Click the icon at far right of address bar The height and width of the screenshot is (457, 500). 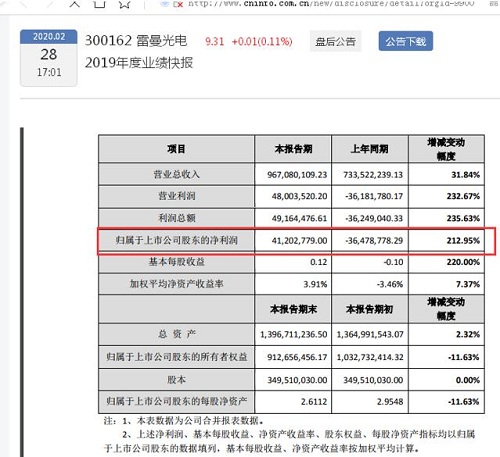coord(494,4)
